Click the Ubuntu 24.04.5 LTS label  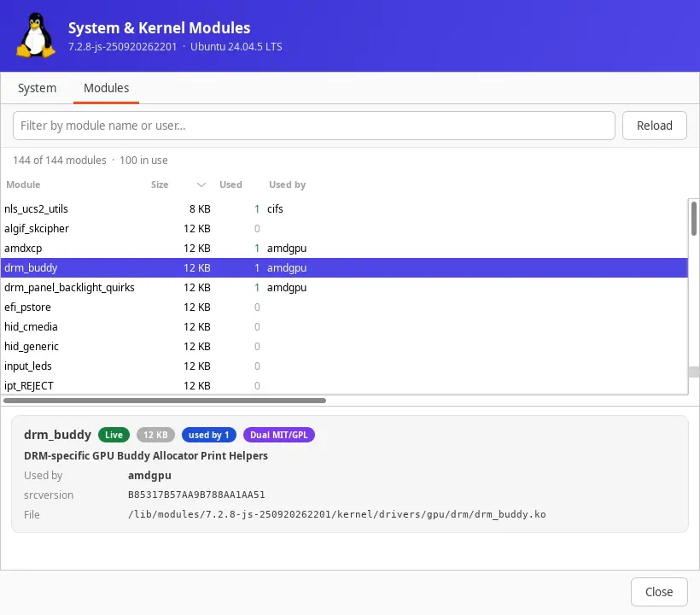(236, 47)
